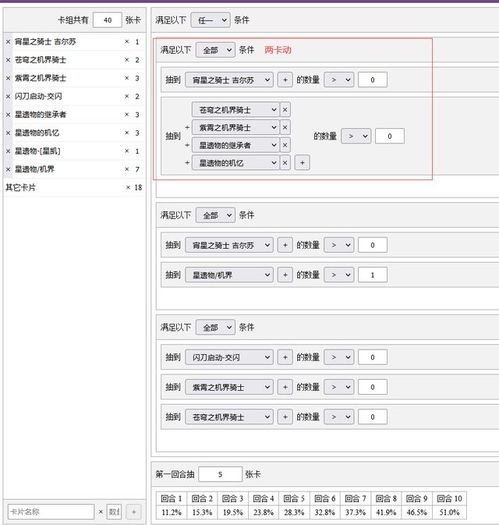Click plus beside 紫宵之机界骑士 in the last group
Viewport: 499px width, 525px height.
[x=285, y=387]
